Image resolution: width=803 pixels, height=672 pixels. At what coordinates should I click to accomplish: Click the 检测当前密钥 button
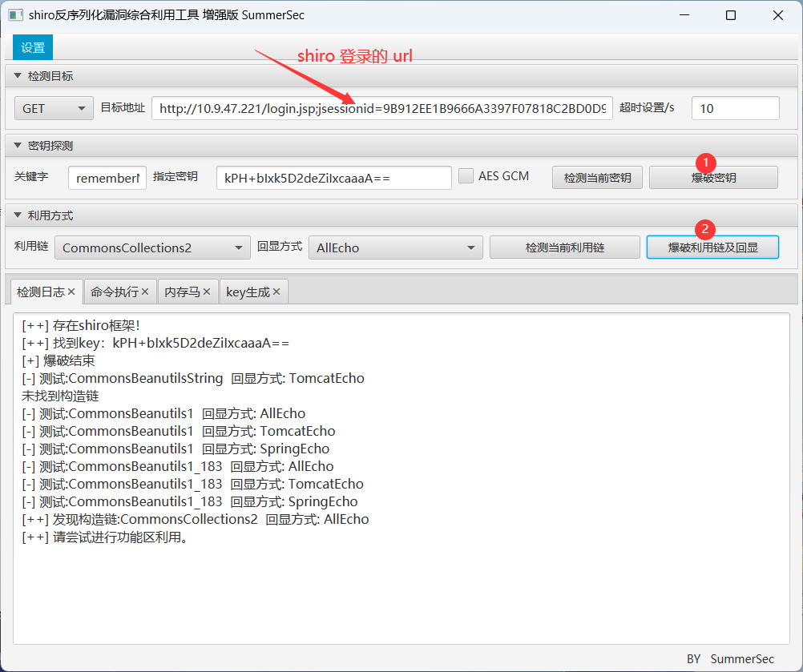[597, 178]
